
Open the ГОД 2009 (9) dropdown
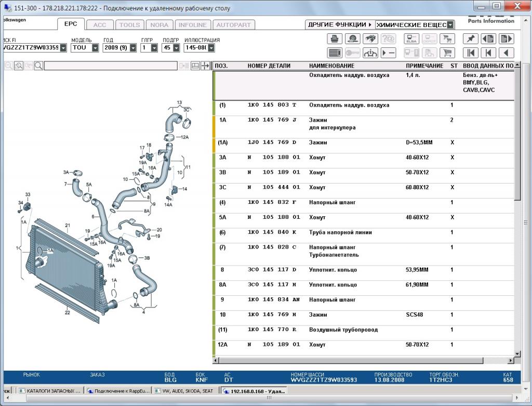click(x=133, y=48)
